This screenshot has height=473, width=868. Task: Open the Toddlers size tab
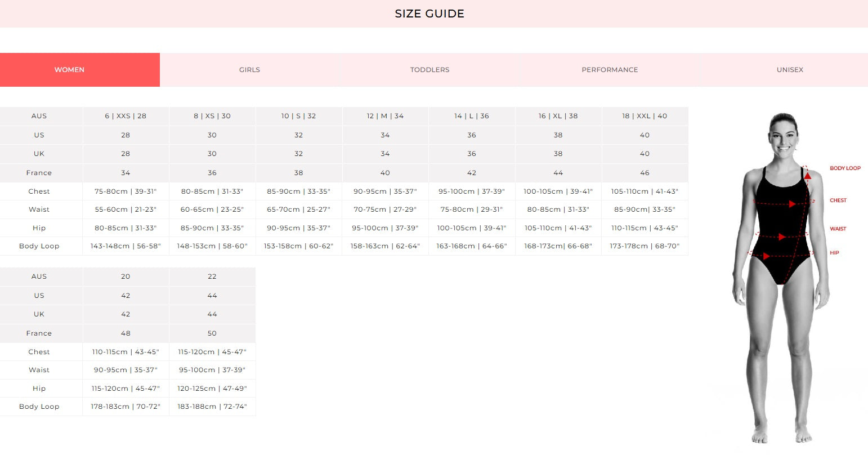(x=429, y=70)
